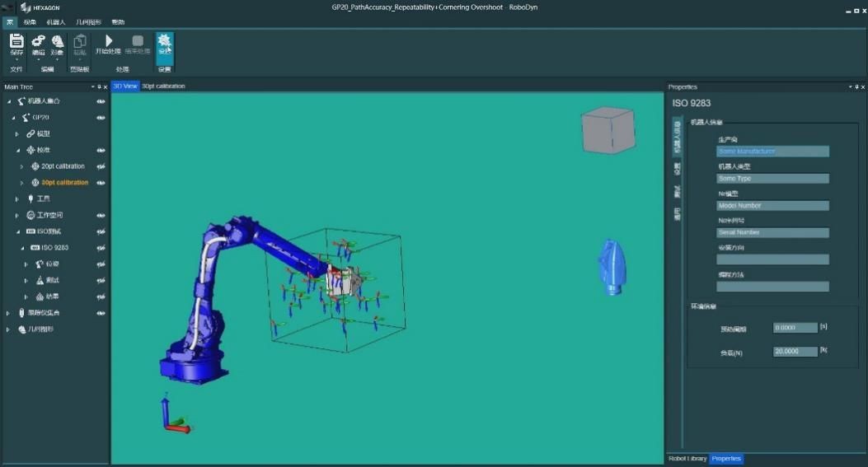Screen dimensions: 868x467
Task: Click the Some Type input field
Action: [x=772, y=178]
